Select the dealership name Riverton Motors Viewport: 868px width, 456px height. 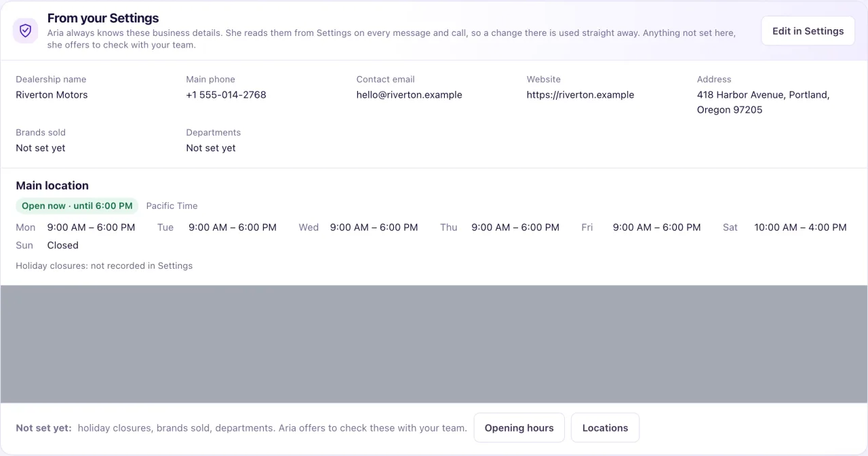[x=52, y=95]
